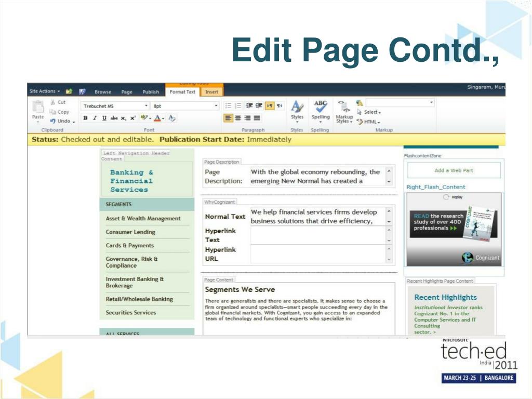Align text right
The image size is (532, 399).
click(248, 118)
